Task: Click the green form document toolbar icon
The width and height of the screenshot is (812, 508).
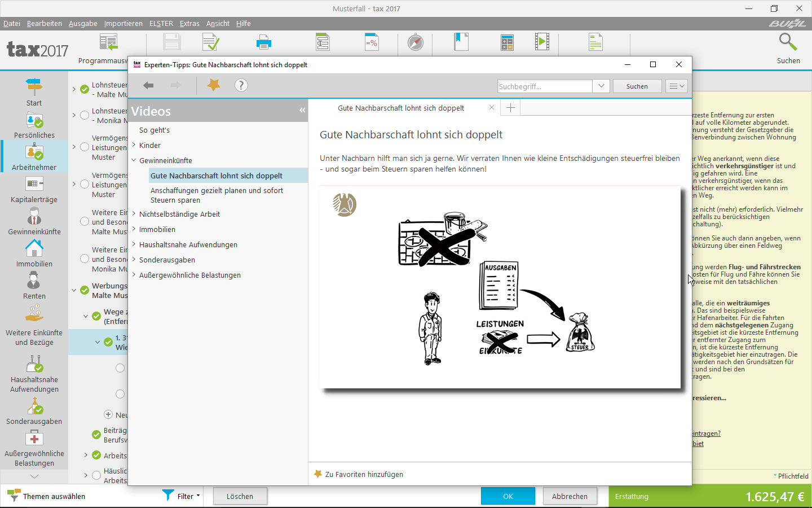Action: pos(323,42)
